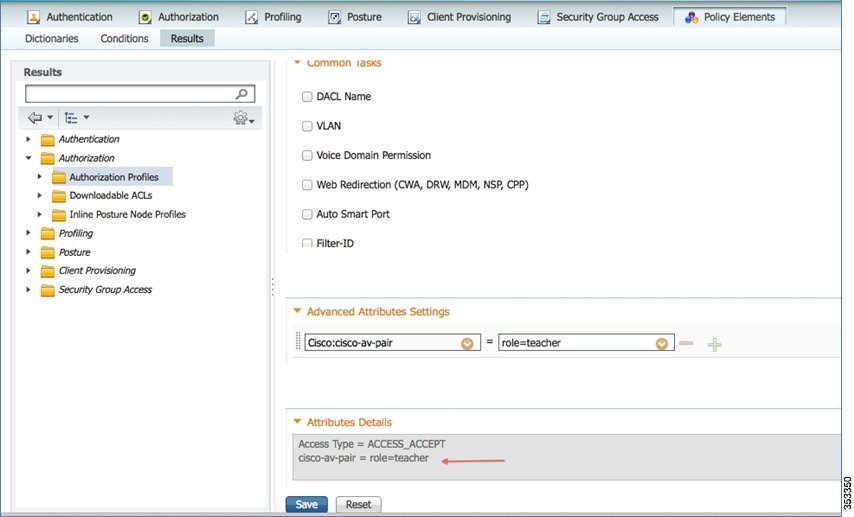This screenshot has width=854, height=517.
Task: Open the role=teacher value dropdown
Action: pos(661,344)
